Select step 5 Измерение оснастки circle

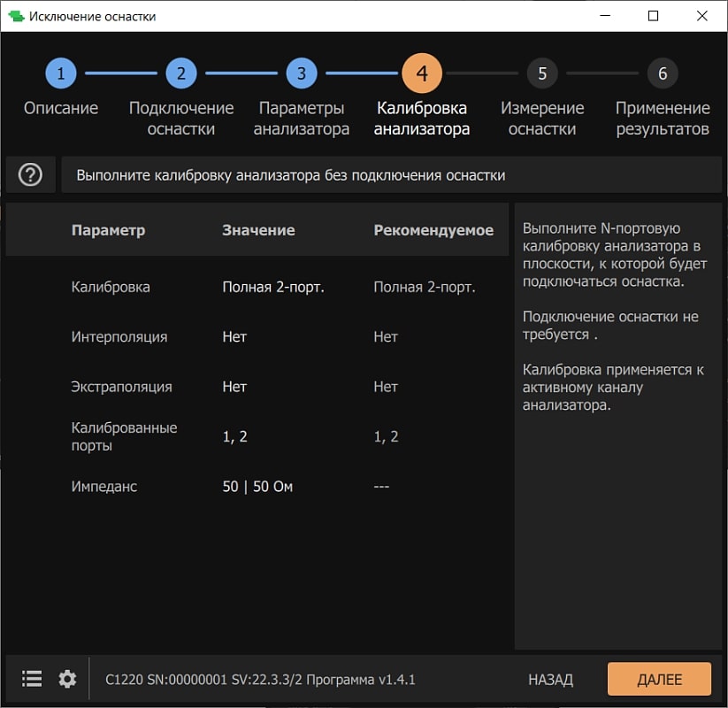541,73
